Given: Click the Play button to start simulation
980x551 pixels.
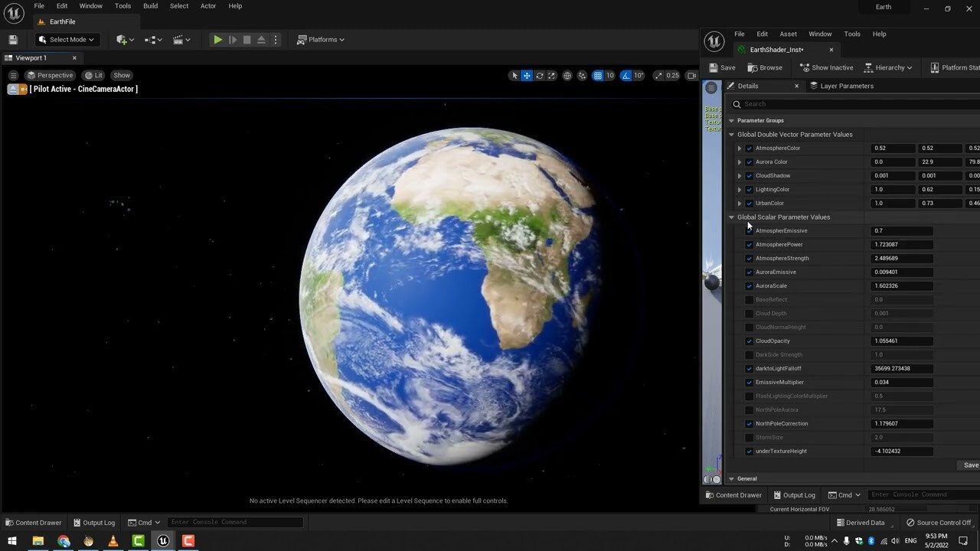Looking at the screenshot, I should pyautogui.click(x=217, y=39).
